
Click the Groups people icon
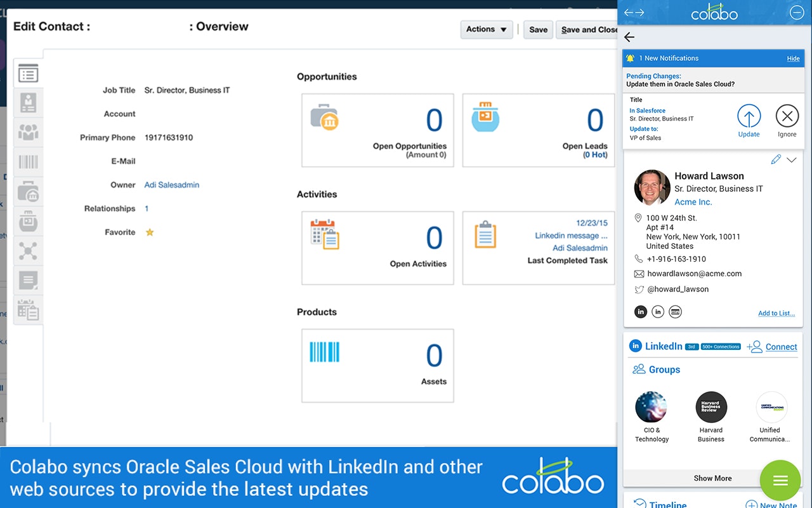638,369
